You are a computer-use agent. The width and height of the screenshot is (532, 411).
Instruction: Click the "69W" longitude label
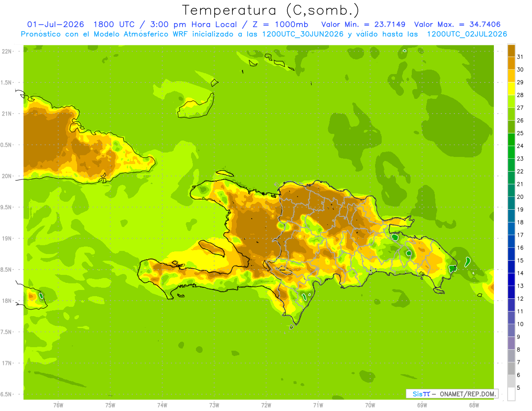coord(422,405)
